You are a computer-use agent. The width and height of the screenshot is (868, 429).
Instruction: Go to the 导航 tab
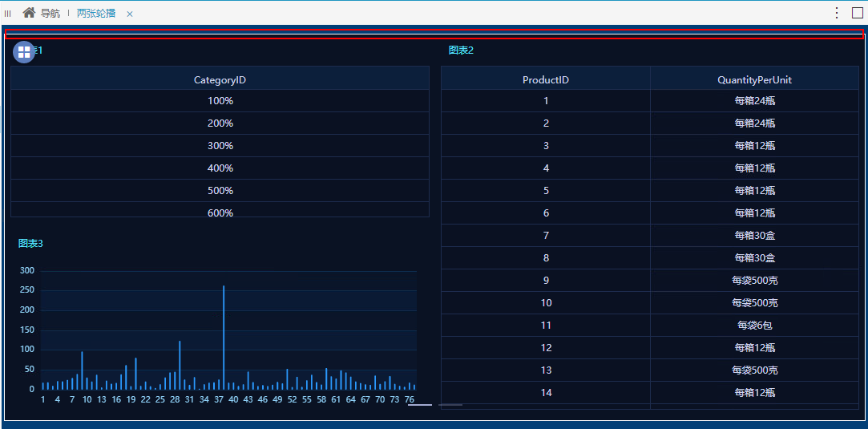50,14
